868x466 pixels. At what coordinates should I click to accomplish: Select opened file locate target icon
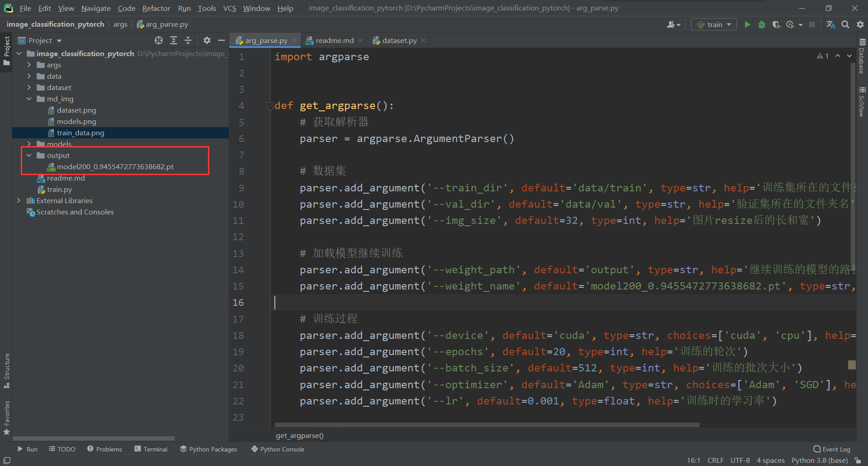click(x=159, y=40)
